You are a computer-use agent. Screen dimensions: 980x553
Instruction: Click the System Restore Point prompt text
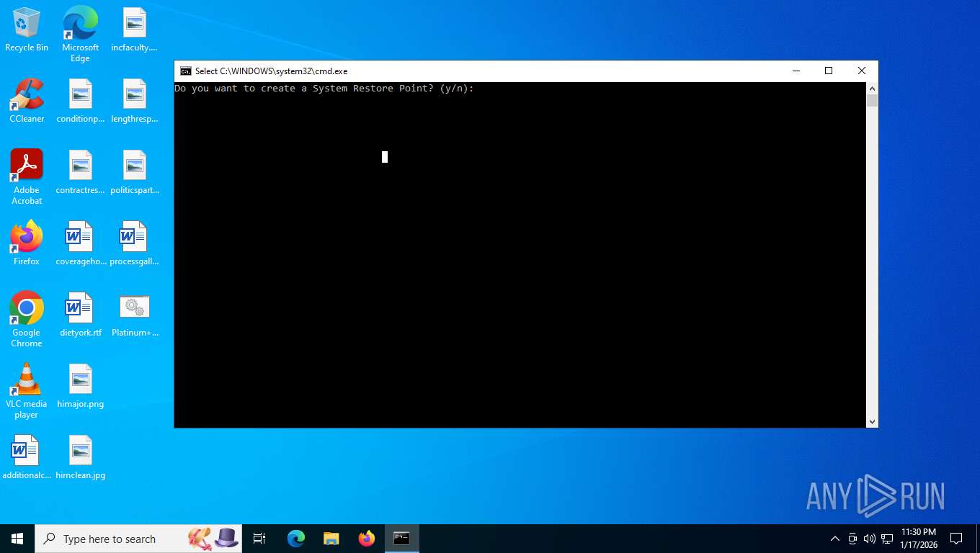(x=324, y=89)
